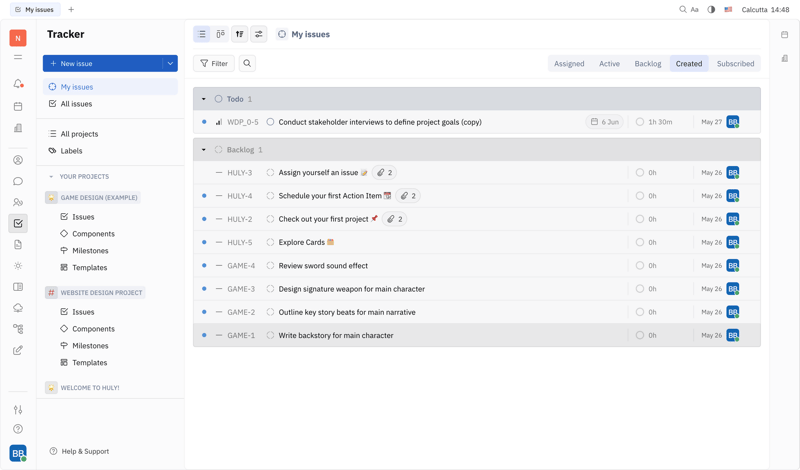The image size is (800, 470).
Task: Click backlog status circle for HULY-3
Action: (x=270, y=172)
